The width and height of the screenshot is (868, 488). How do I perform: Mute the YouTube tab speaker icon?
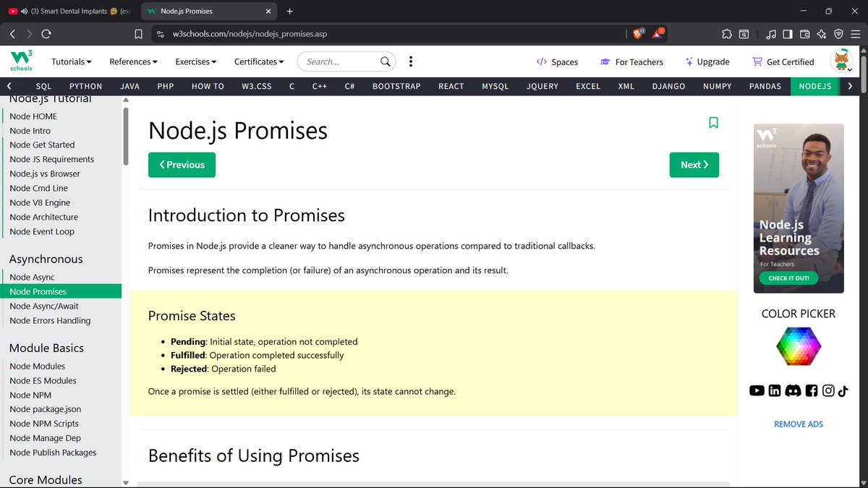[x=25, y=12]
